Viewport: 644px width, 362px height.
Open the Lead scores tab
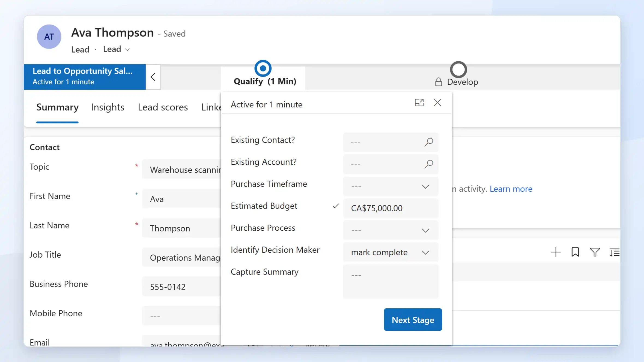pos(163,107)
